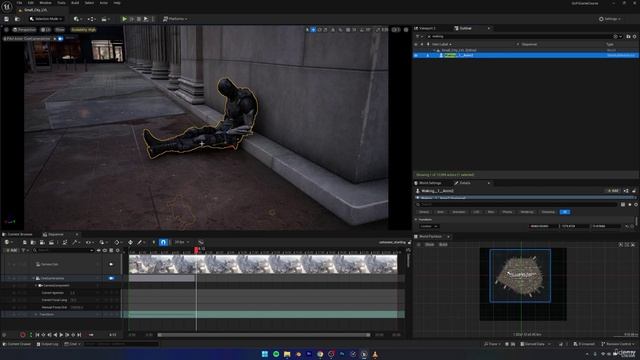The image size is (640, 360).
Task: Toggle visibility of Waking_1_Anim2 in Outliner
Action: [416, 55]
